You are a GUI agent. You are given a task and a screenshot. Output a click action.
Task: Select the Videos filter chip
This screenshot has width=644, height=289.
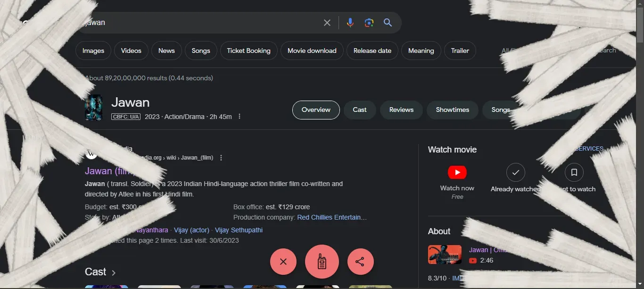tap(131, 51)
